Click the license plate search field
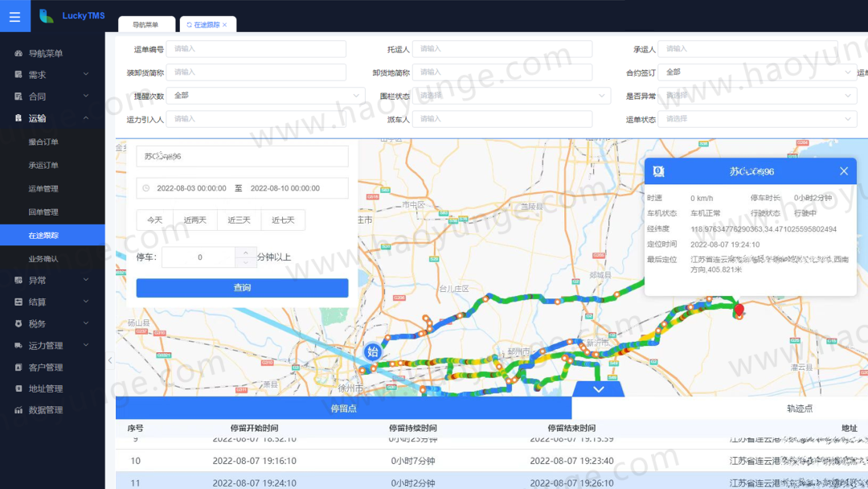 click(x=243, y=156)
